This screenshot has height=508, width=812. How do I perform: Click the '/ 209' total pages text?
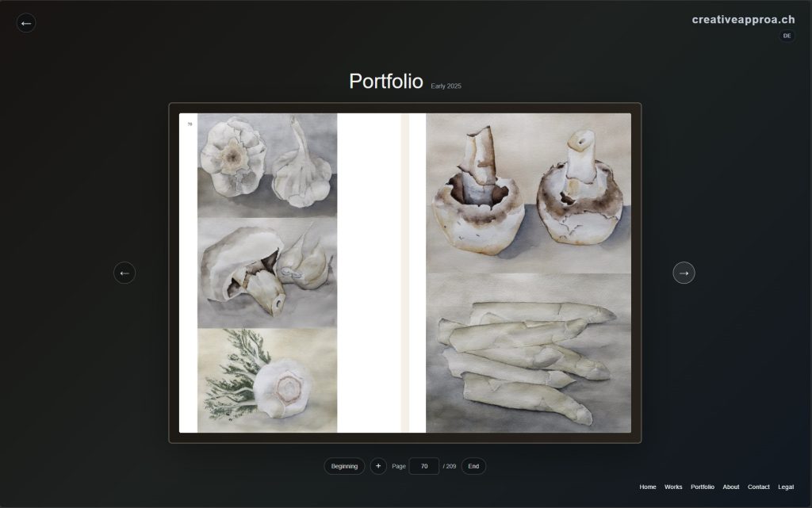pyautogui.click(x=450, y=466)
